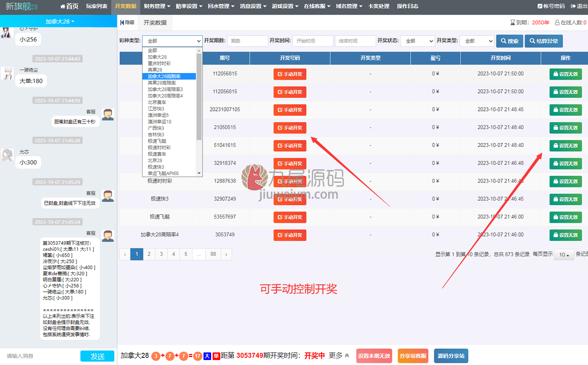Click the 开始时间 start time field
This screenshot has width=588, height=365.
tap(313, 41)
